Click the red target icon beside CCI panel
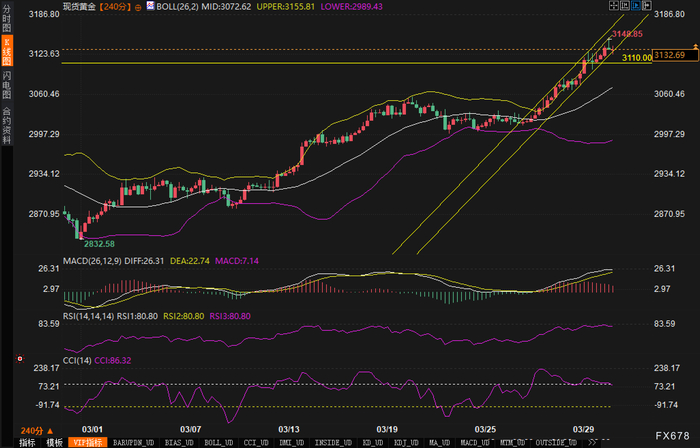The height and width of the screenshot is (448, 700). (x=20, y=358)
